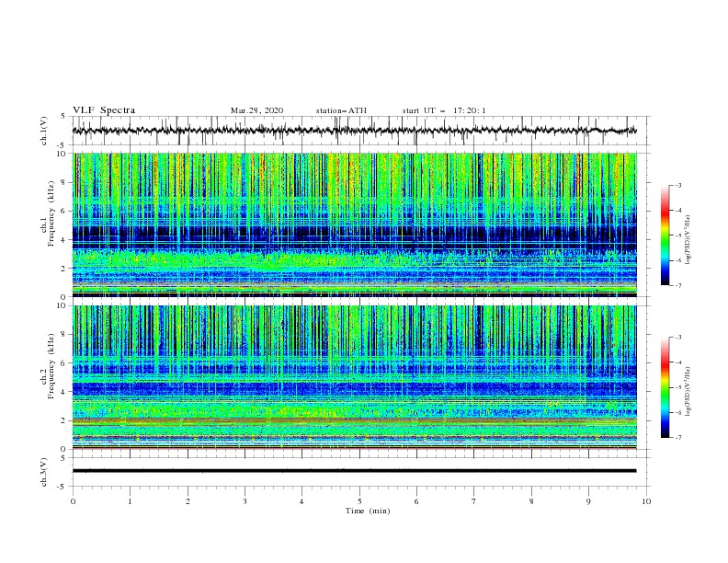
Task: Click the time axis tick label "3"
Action: coord(245,501)
